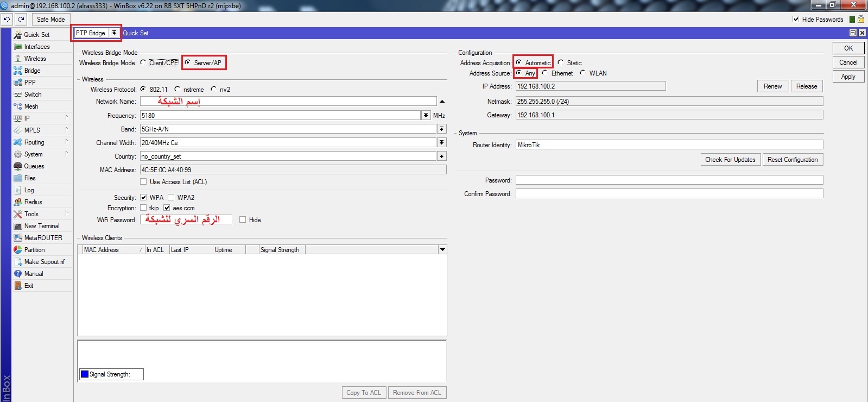Open the Routing menu in sidebar

pyautogui.click(x=34, y=142)
